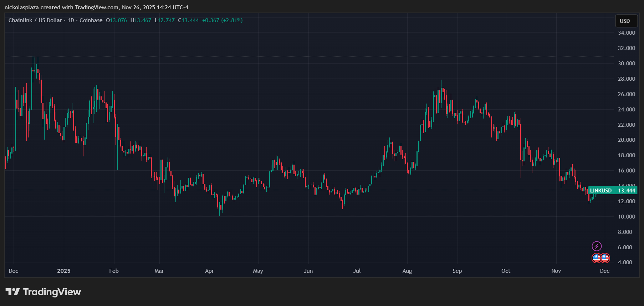Click the 2025 year marker on time axis
The height and width of the screenshot is (306, 644).
64,271
